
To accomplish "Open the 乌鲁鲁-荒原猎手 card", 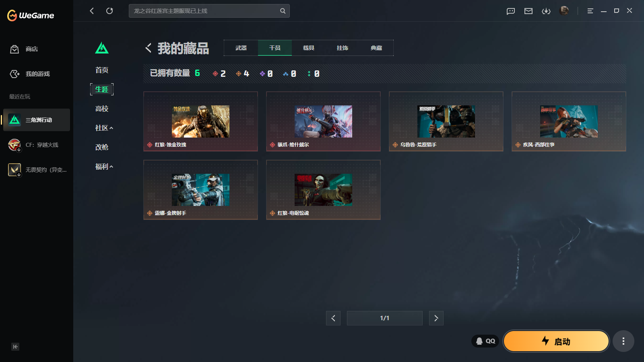I will (446, 121).
